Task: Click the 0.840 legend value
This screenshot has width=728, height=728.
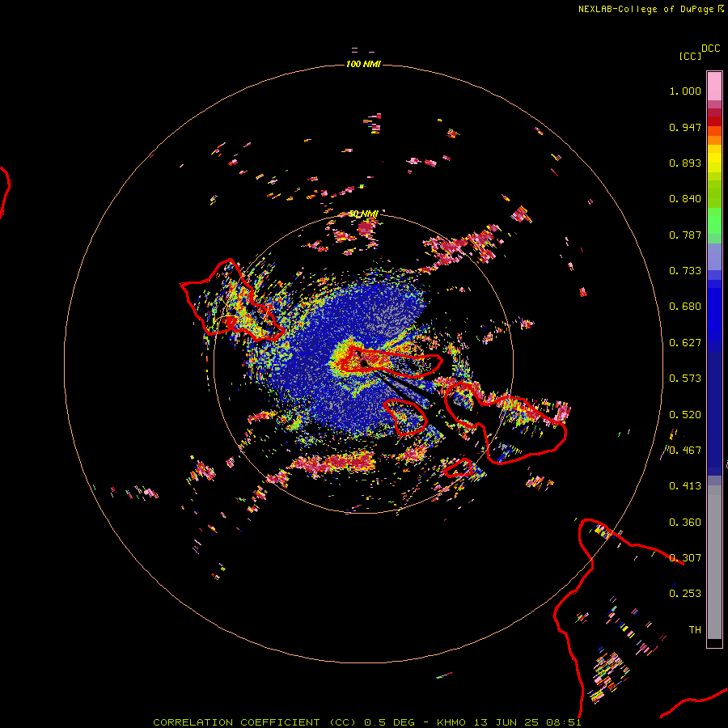Action: tap(685, 199)
